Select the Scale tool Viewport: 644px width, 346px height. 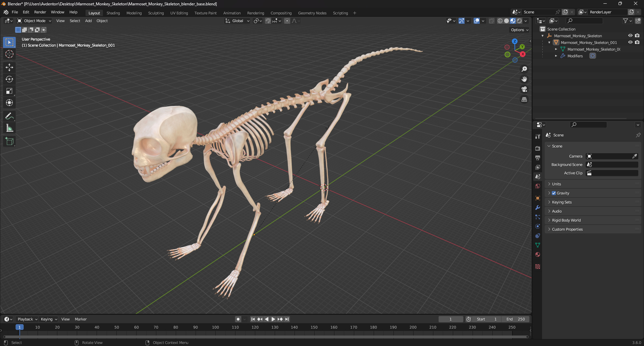9,91
